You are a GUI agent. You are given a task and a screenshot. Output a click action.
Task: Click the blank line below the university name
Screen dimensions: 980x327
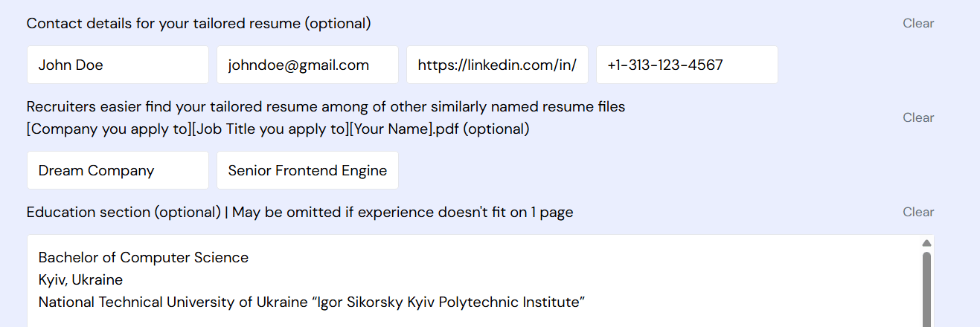pyautogui.click(x=298, y=321)
